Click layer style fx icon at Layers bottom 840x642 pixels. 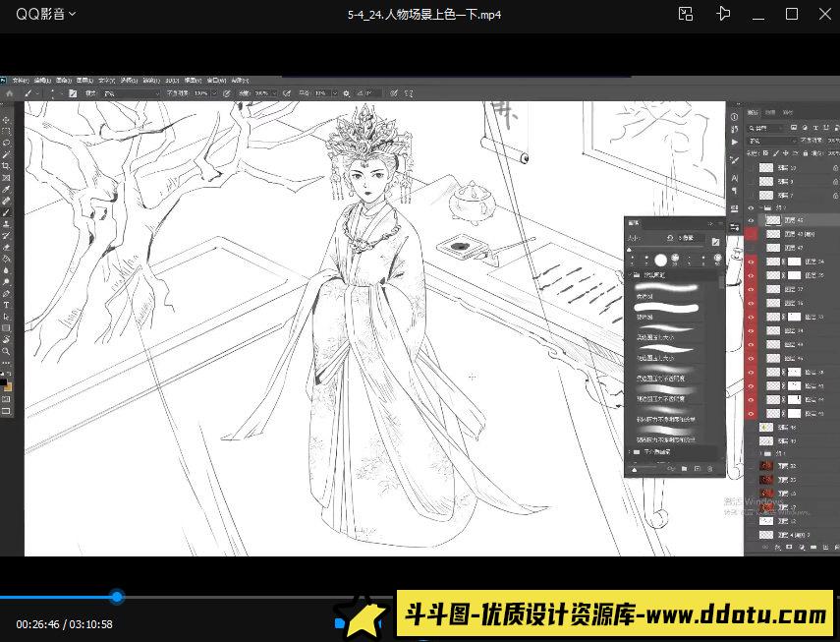777,548
